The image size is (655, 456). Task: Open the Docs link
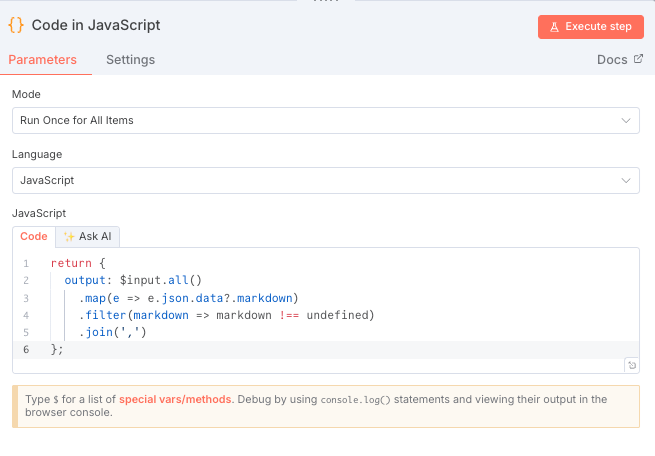pos(612,59)
